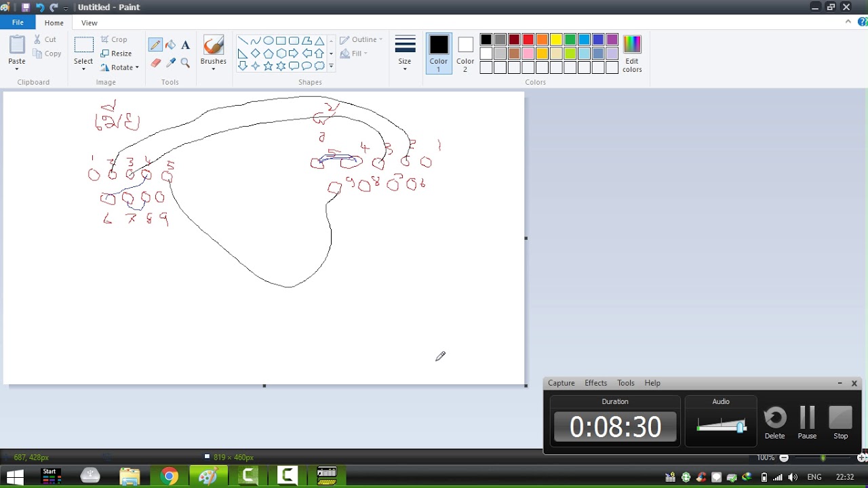
Task: Click the Crop command
Action: tap(114, 39)
